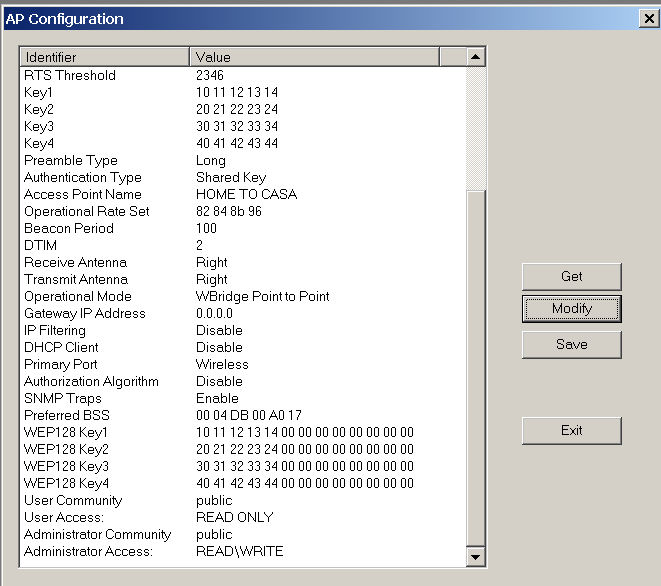Select the Key3 row
This screenshot has height=586, width=661.
pos(243,126)
